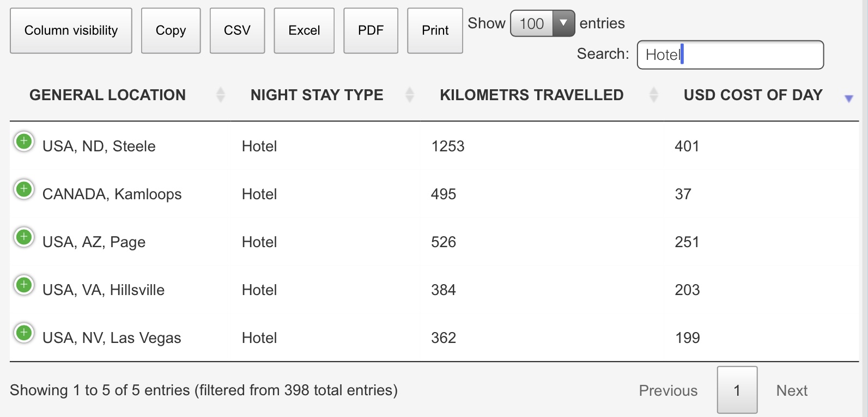
Task: Toggle the USD Cost of Day sort arrow
Action: click(848, 99)
